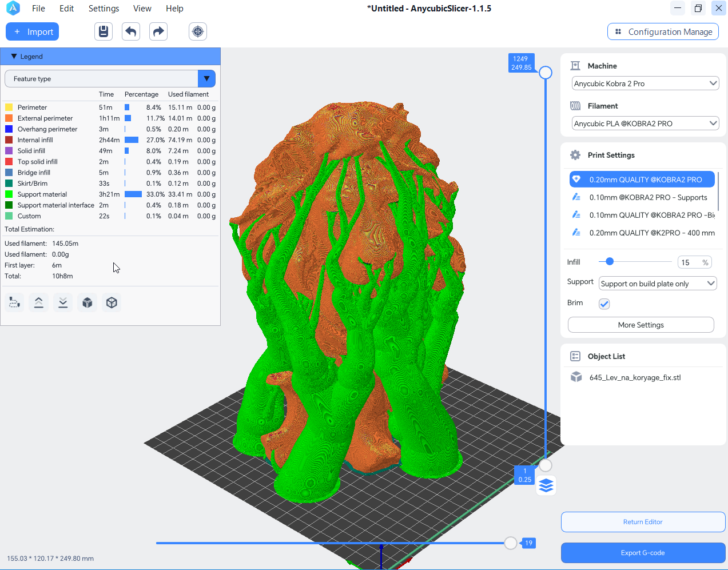728x570 pixels.
Task: Undo the last action with arrow icon
Action: tap(131, 31)
